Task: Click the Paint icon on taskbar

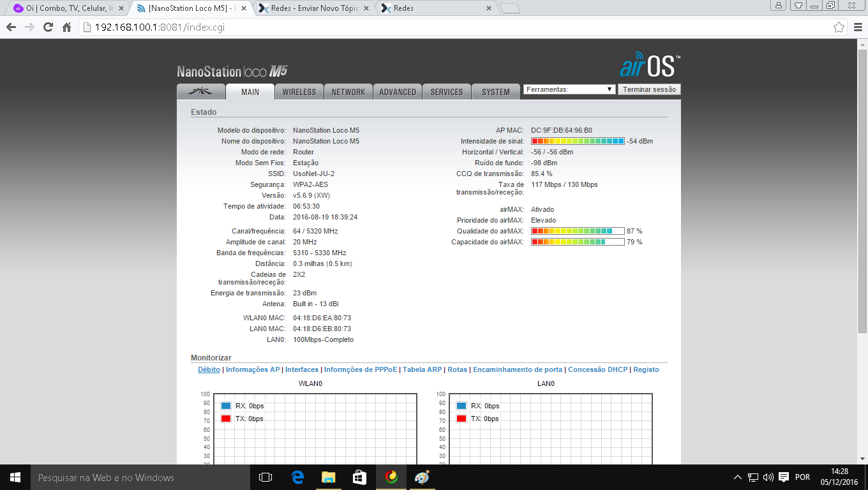Action: (423, 477)
